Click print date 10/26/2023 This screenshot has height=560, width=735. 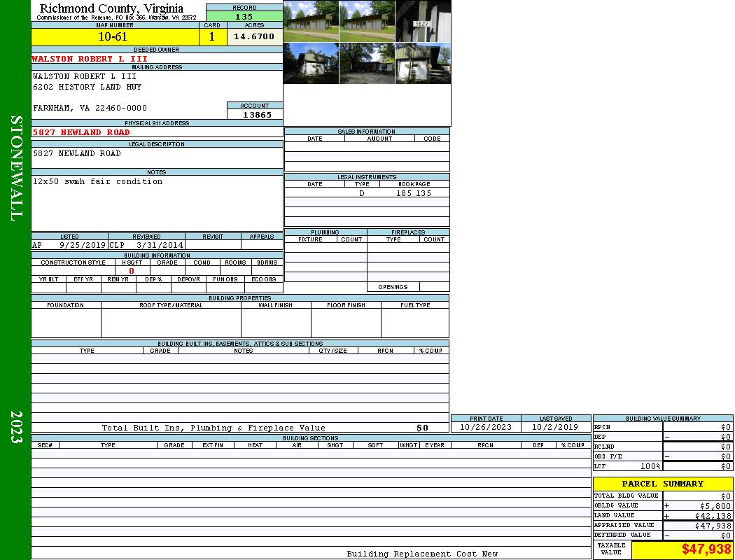pyautogui.click(x=486, y=427)
